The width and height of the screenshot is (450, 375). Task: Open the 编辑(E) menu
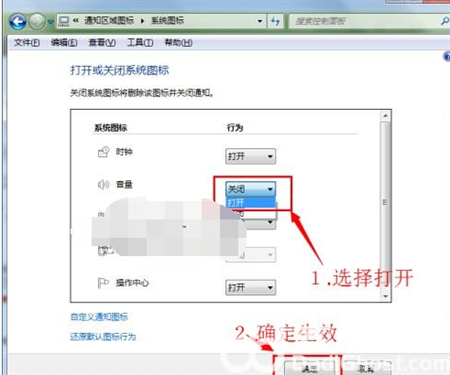pos(64,43)
